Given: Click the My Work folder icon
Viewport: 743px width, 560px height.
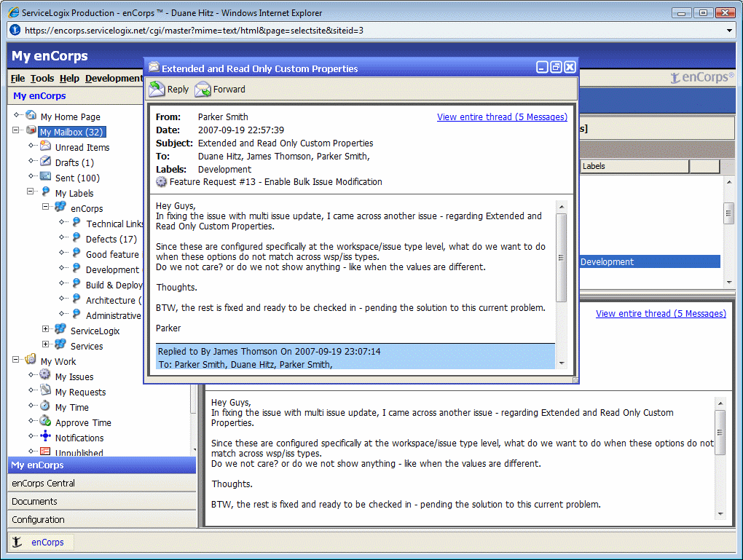Looking at the screenshot, I should [x=31, y=359].
